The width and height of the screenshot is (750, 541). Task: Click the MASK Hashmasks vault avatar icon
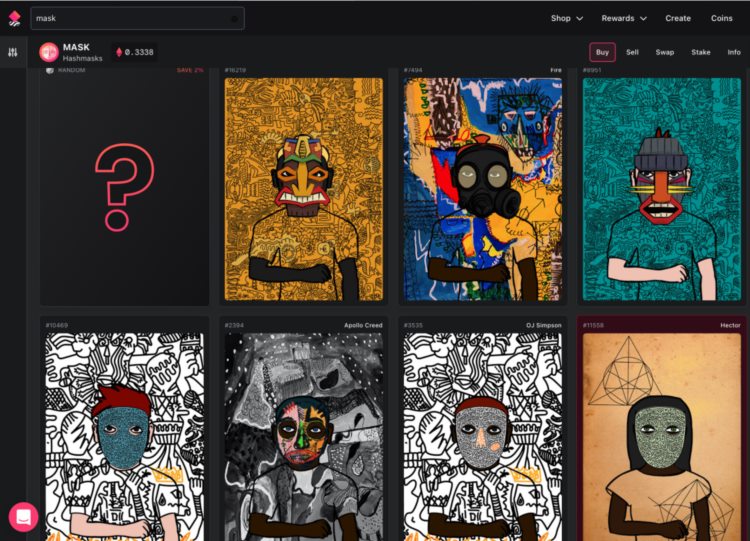pos(49,52)
